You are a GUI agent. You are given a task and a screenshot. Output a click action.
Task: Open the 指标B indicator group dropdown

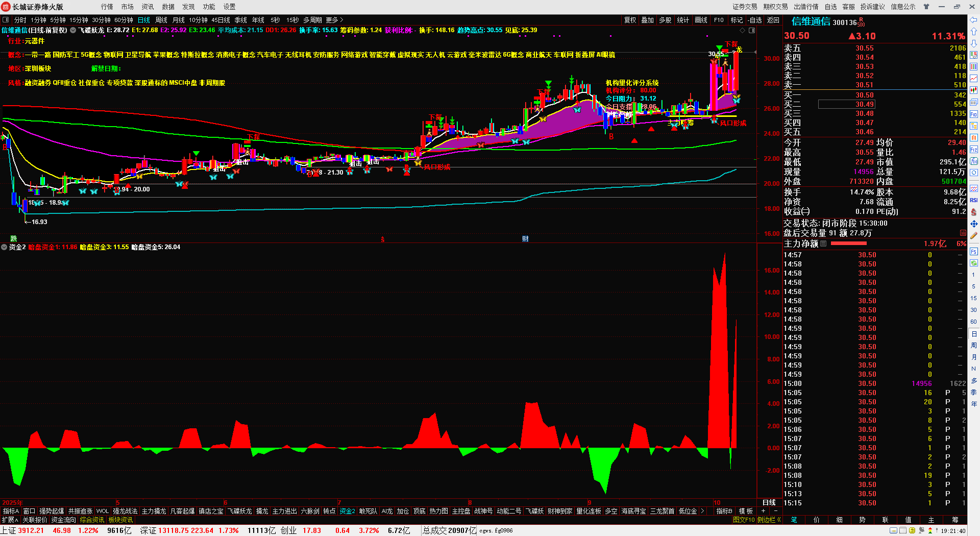click(x=724, y=511)
